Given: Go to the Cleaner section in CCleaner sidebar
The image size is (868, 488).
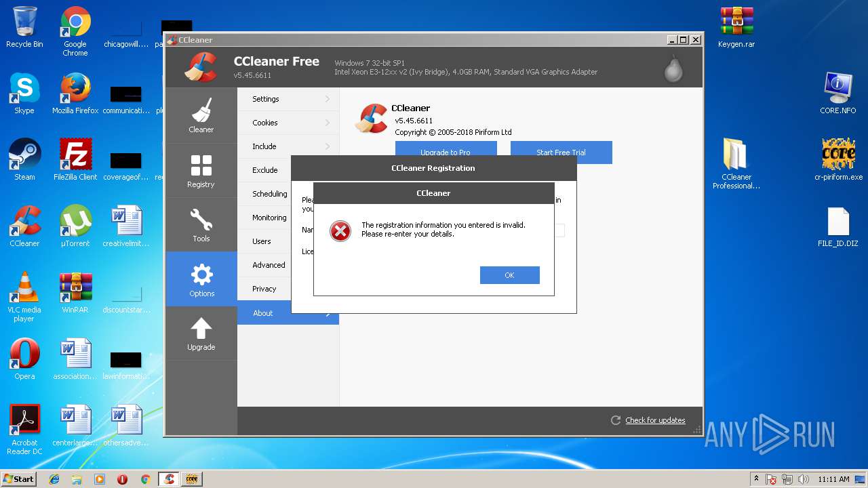Looking at the screenshot, I should tap(201, 115).
